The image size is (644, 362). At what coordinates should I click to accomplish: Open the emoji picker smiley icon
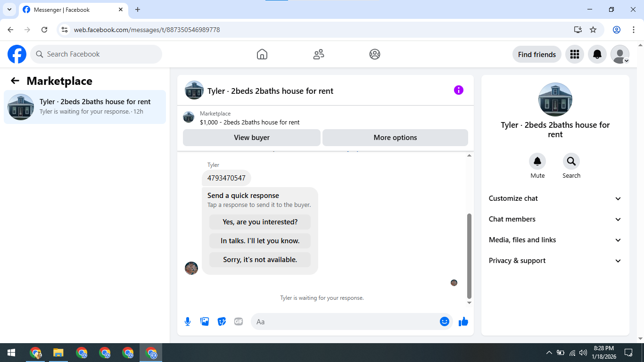[444, 321]
